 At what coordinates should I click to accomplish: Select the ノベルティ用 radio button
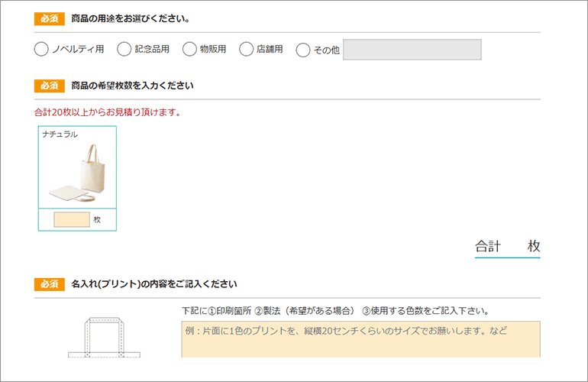[41, 49]
